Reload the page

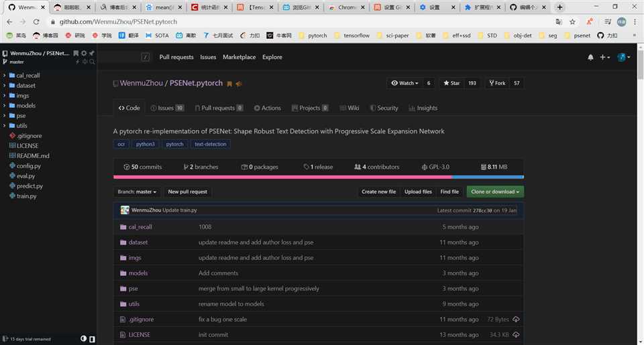36,21
